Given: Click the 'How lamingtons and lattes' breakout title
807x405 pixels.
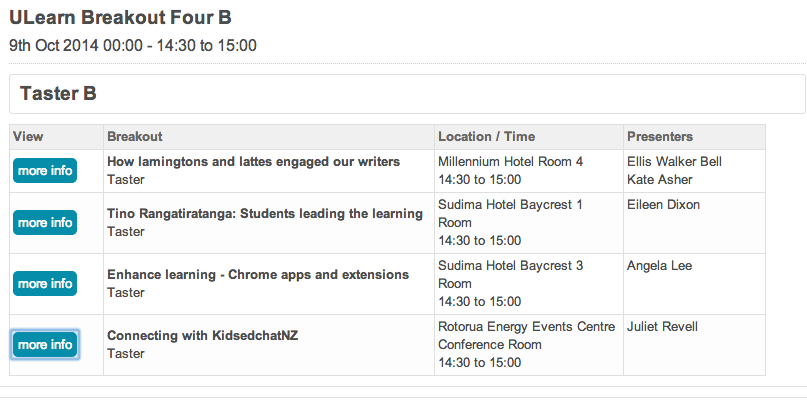Looking at the screenshot, I should [253, 161].
